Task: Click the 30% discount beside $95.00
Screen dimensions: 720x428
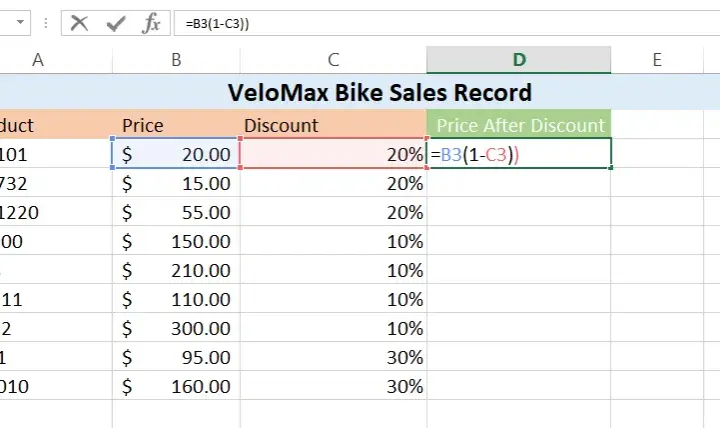Action: pyautogui.click(x=333, y=357)
